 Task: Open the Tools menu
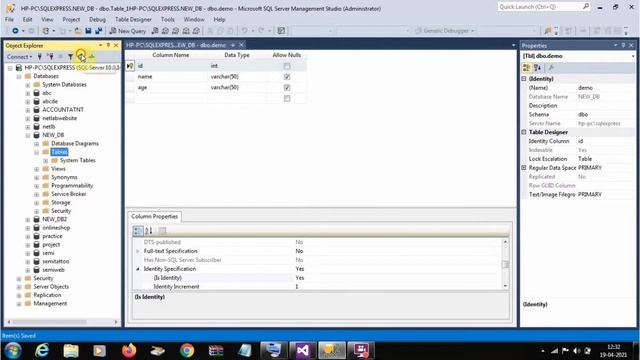tap(167, 19)
